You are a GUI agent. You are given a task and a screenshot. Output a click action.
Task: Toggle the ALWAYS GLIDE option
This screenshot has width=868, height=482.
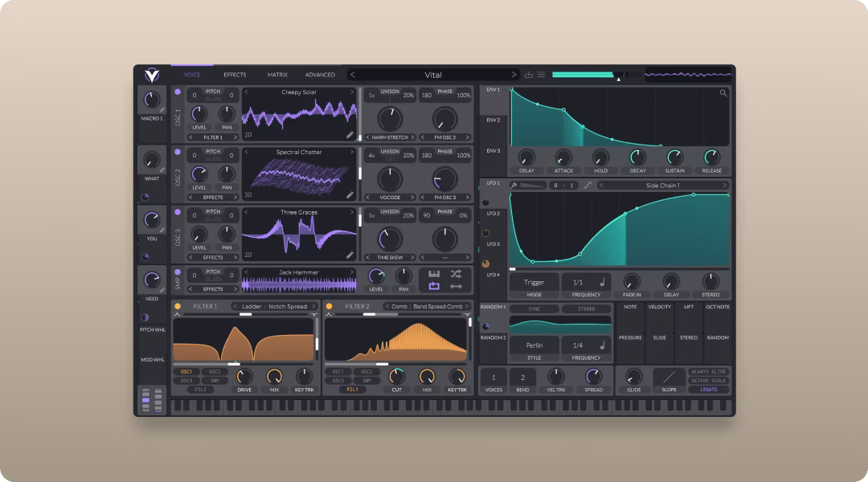pos(709,372)
